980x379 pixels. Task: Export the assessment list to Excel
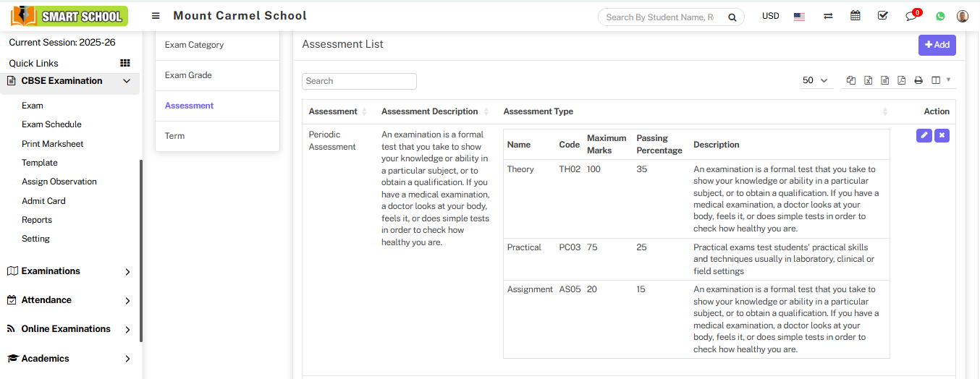tap(868, 80)
